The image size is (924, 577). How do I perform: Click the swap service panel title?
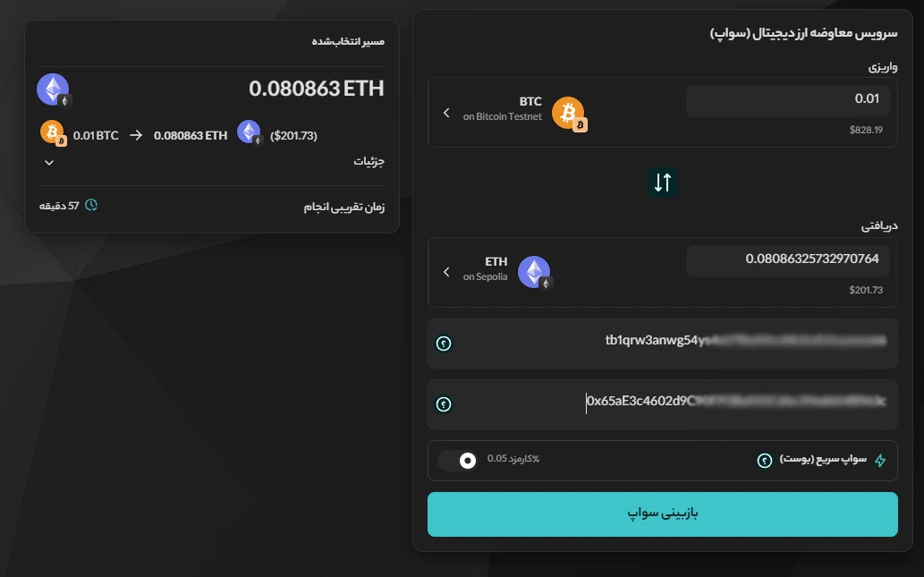[x=804, y=34]
